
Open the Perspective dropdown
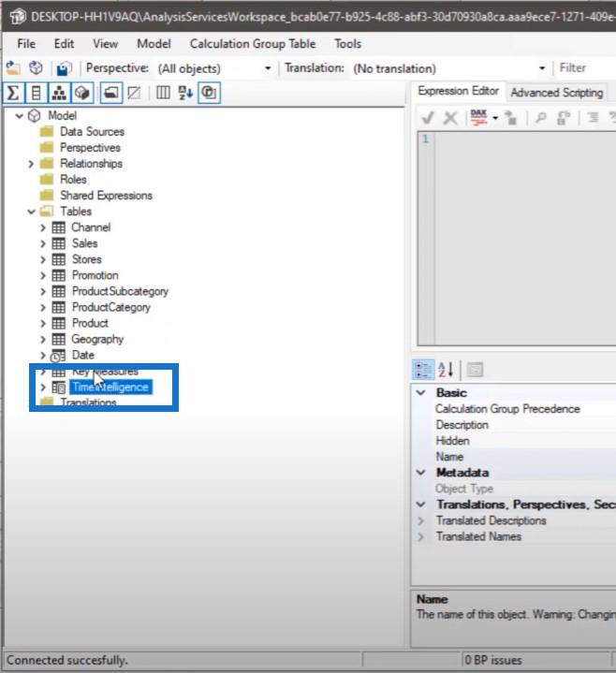268,68
